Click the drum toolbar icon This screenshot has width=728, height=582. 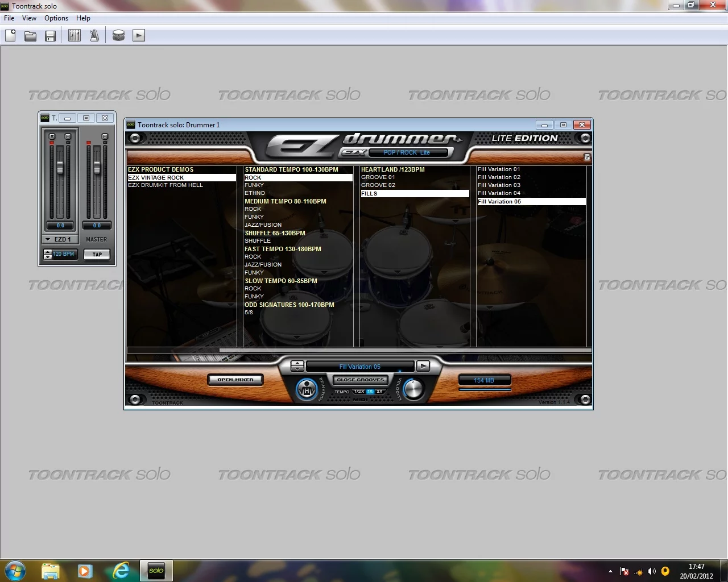118,35
